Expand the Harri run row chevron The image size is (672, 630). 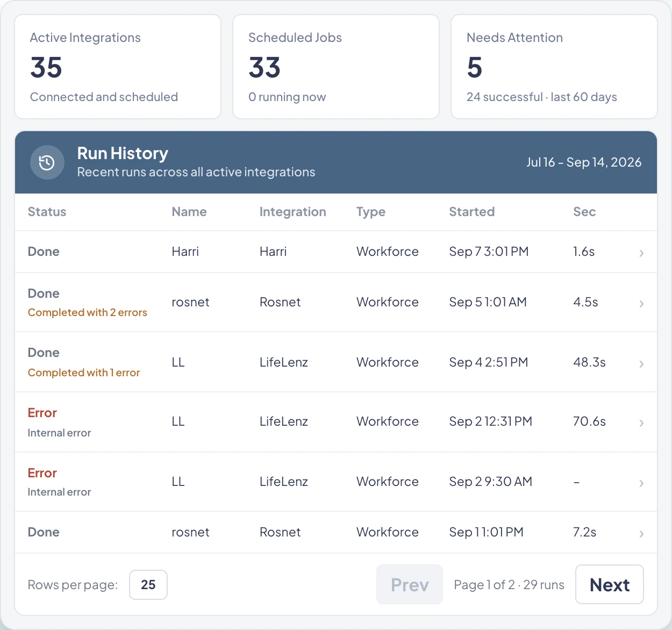point(641,253)
